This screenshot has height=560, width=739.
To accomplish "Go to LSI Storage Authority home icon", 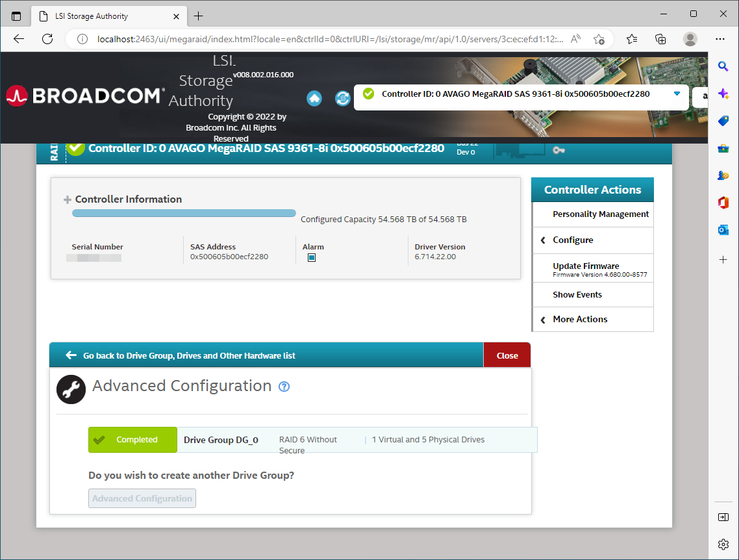I will [314, 98].
